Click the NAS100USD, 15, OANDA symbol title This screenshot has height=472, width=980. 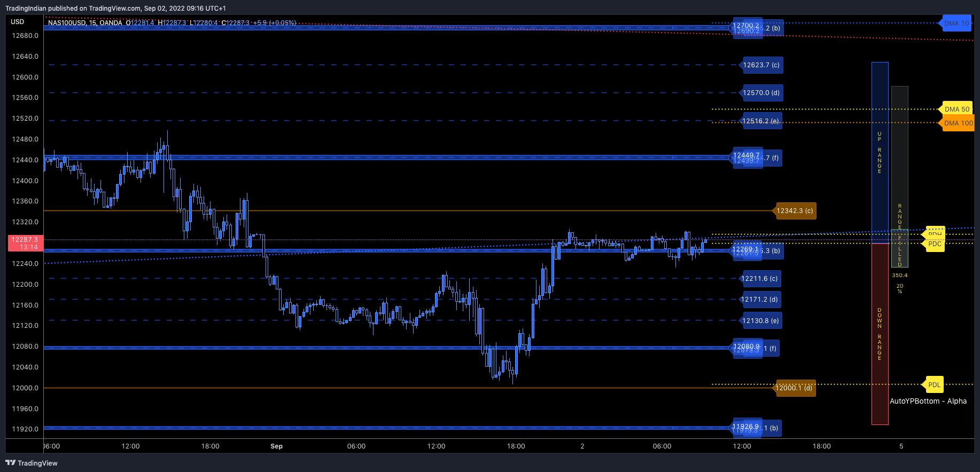pyautogui.click(x=85, y=22)
